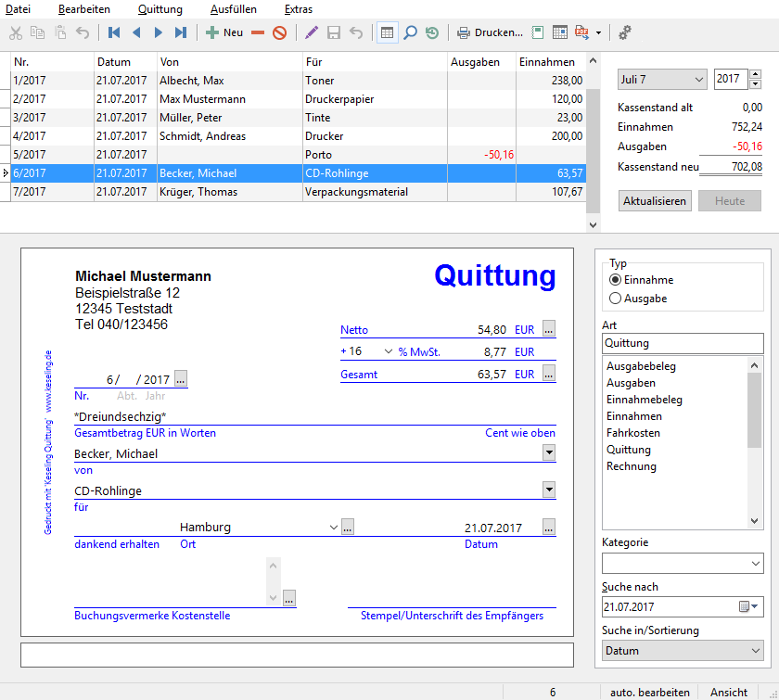The height and width of the screenshot is (700, 779).
Task: Click the PDF export icon
Action: [582, 32]
